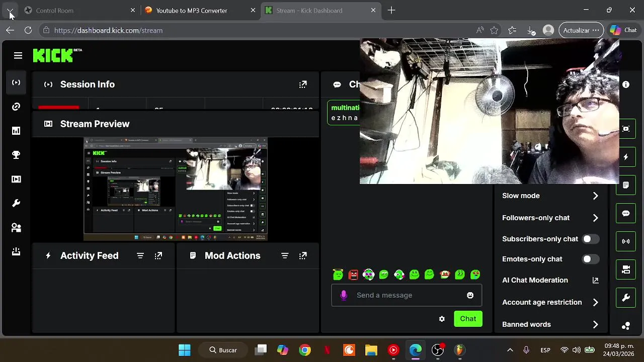Click the Stream Preview thumbnail

pos(176,188)
